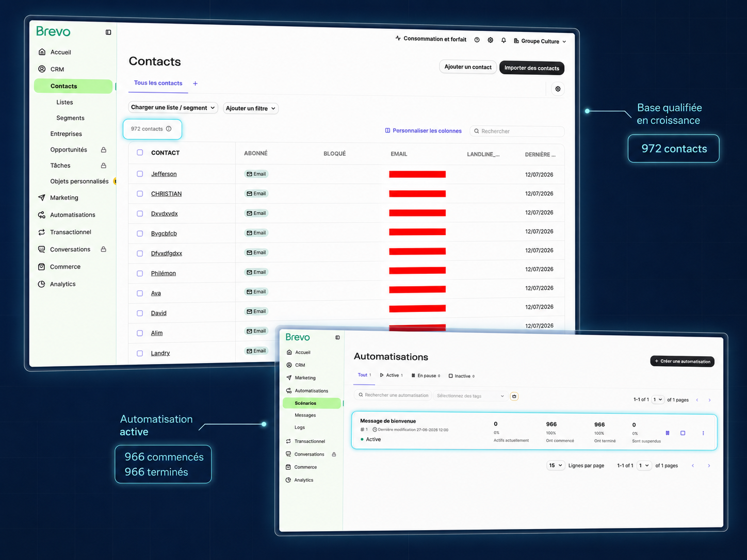The image size is (747, 560).
Task: Open the top page number dropdown in Automatisations
Action: coord(658,400)
